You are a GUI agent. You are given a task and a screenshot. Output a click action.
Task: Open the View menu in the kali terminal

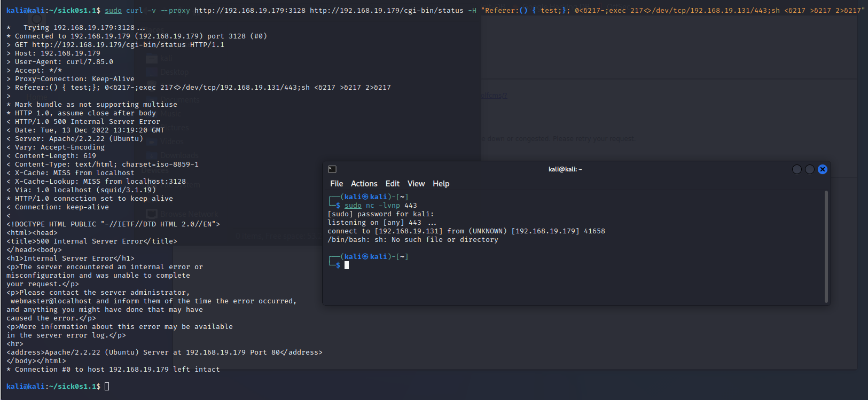[x=416, y=184]
